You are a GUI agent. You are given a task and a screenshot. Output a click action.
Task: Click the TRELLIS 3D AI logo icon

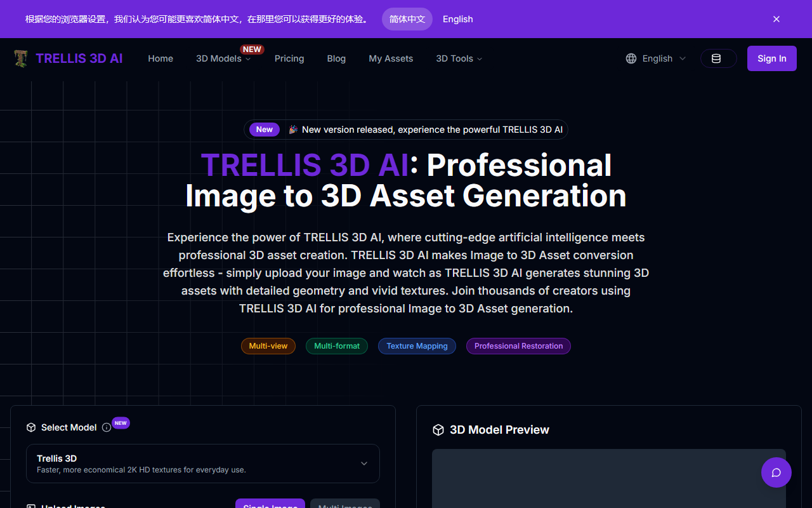coord(21,58)
